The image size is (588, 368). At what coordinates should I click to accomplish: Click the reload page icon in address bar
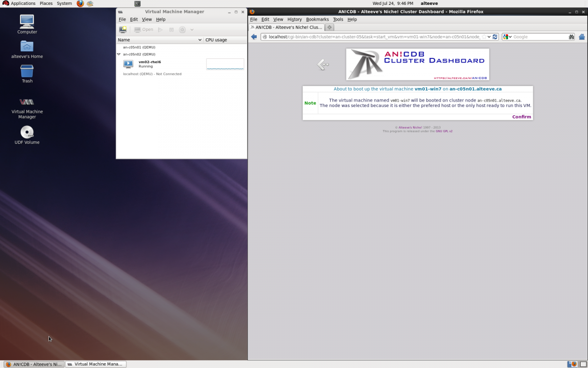495,37
